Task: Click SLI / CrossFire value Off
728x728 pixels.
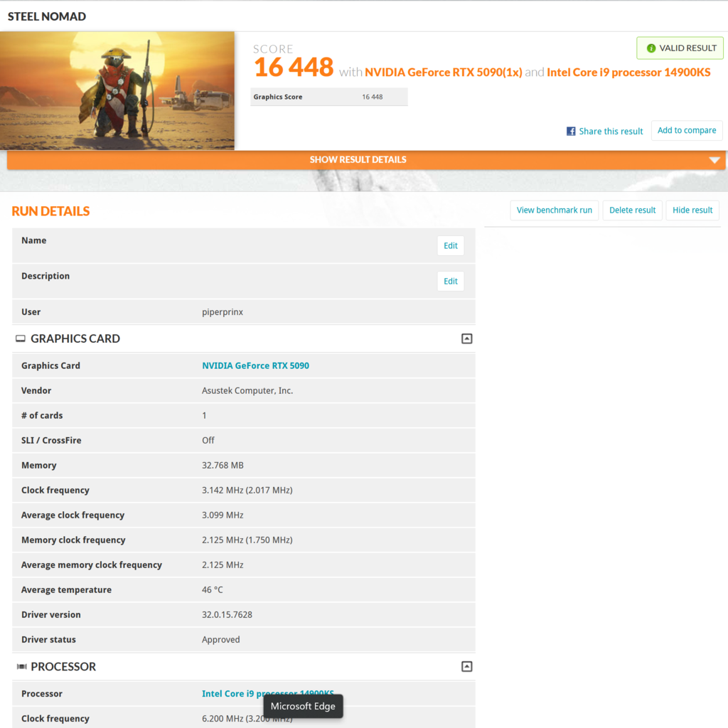Action: point(208,441)
